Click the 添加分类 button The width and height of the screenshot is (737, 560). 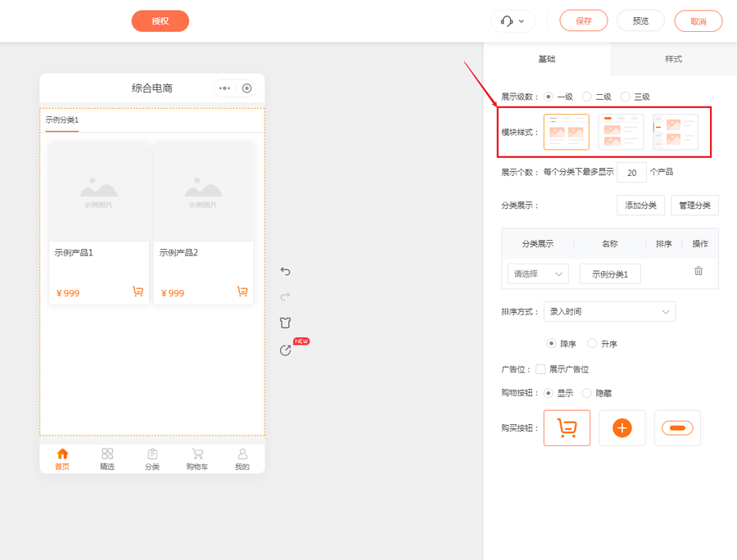click(640, 205)
